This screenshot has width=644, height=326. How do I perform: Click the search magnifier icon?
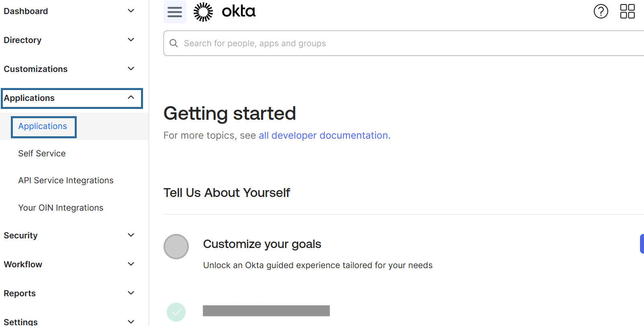pos(174,43)
